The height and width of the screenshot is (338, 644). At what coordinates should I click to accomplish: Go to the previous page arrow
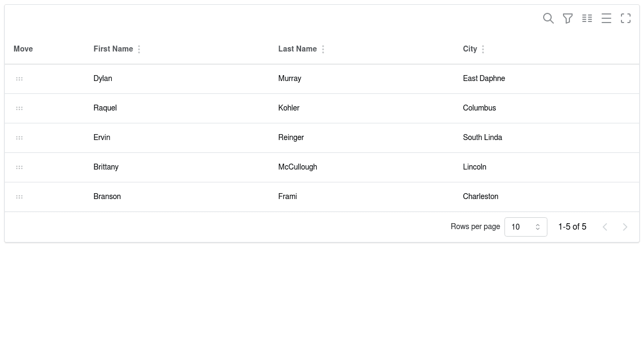coord(605,227)
